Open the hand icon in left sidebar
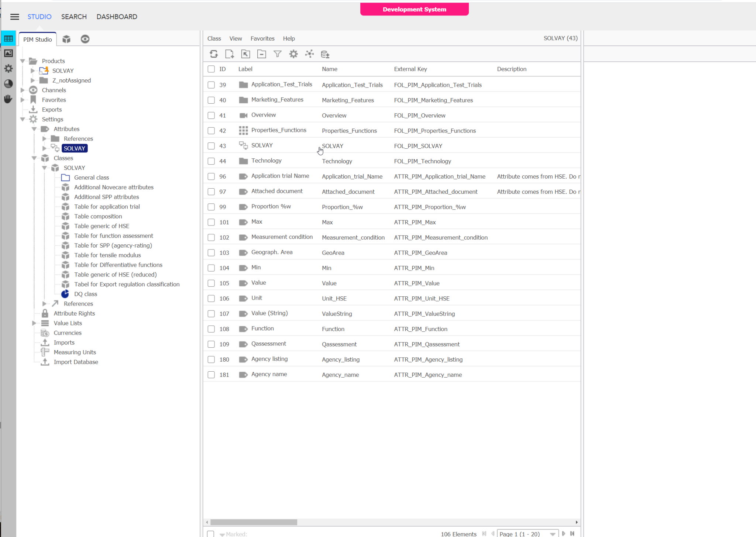 point(8,99)
